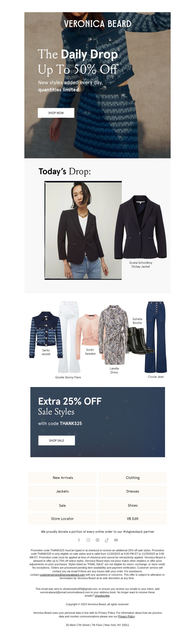Open the Clothing category
195x644 pixels.
pos(133,478)
